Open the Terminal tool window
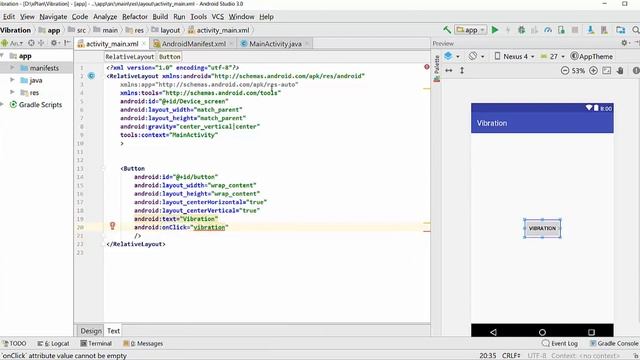640x360 pixels. (x=96, y=344)
